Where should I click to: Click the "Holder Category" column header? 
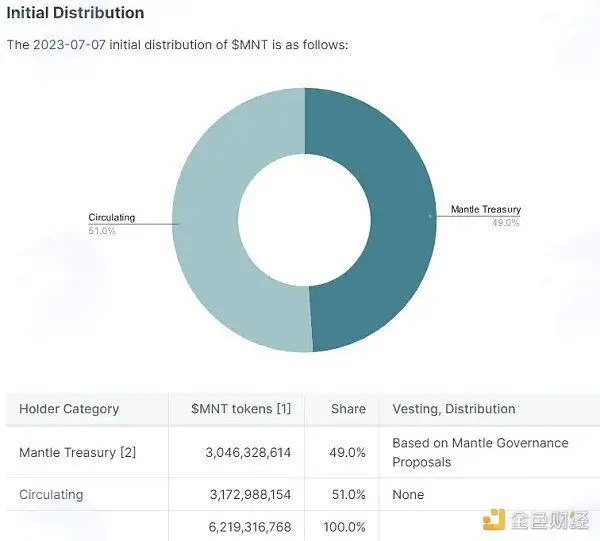69,409
